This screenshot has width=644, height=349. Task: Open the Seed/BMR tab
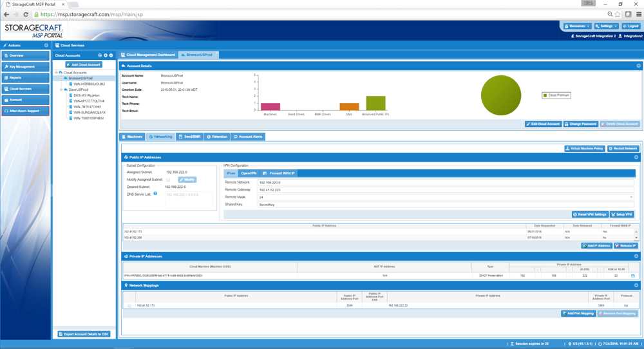(x=189, y=137)
